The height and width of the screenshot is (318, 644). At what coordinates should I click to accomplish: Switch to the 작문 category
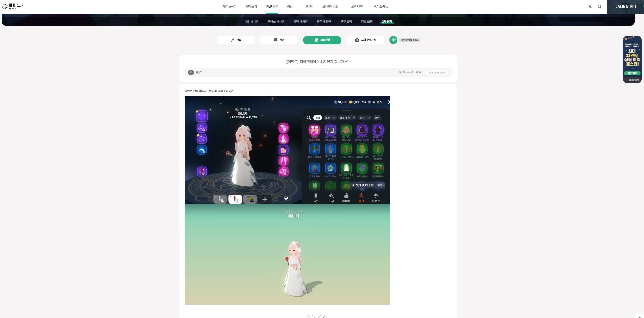279,40
